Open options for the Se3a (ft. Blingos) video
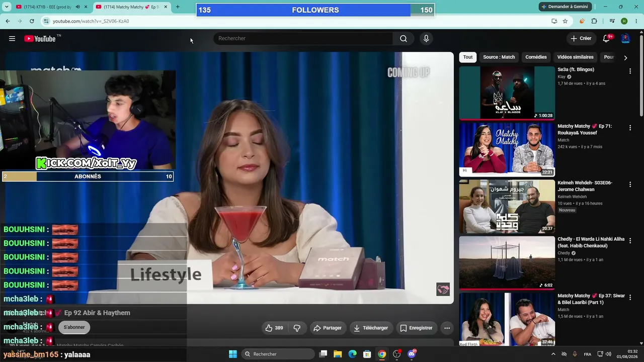644x362 pixels. 630,71
